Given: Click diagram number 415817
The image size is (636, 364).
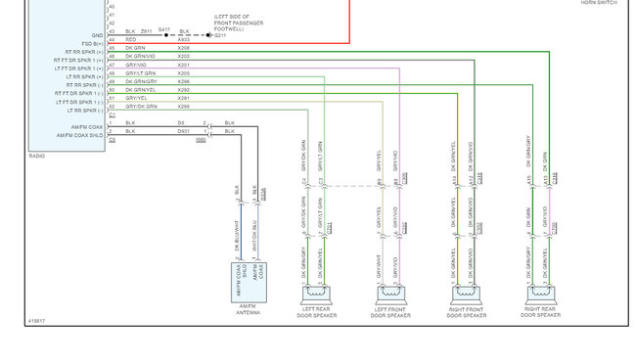Looking at the screenshot, I should pyautogui.click(x=36, y=321).
